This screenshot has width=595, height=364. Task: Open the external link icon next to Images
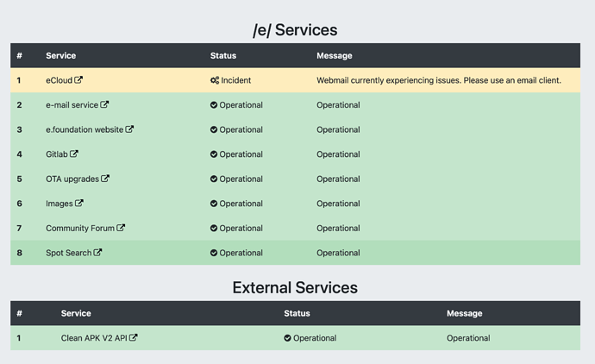[79, 203]
